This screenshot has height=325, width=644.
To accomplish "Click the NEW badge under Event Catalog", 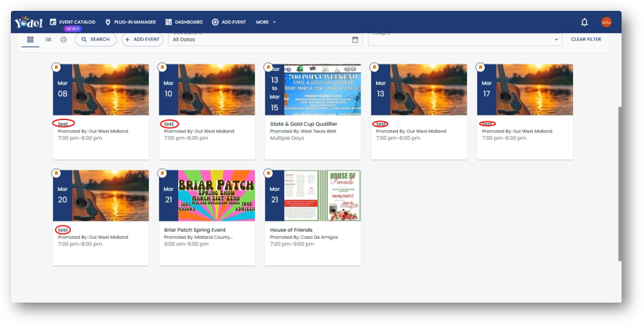I will [72, 29].
